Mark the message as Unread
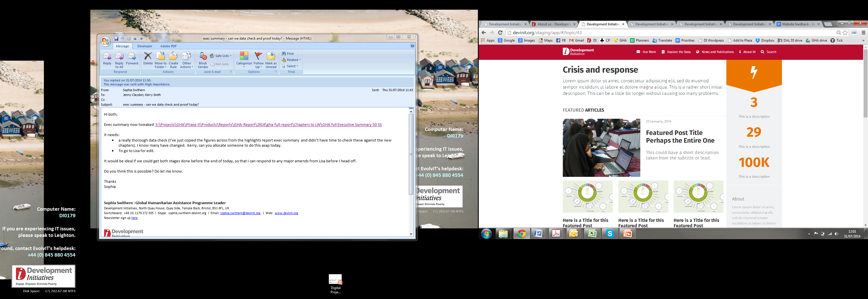The height and width of the screenshot is (299, 868). pyautogui.click(x=271, y=60)
